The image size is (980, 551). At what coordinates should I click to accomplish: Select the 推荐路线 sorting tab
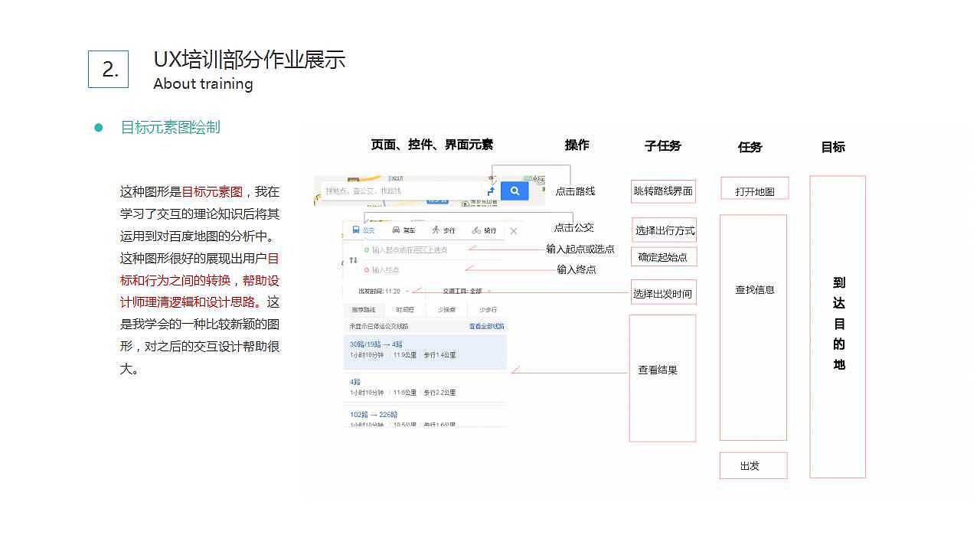[x=364, y=310]
